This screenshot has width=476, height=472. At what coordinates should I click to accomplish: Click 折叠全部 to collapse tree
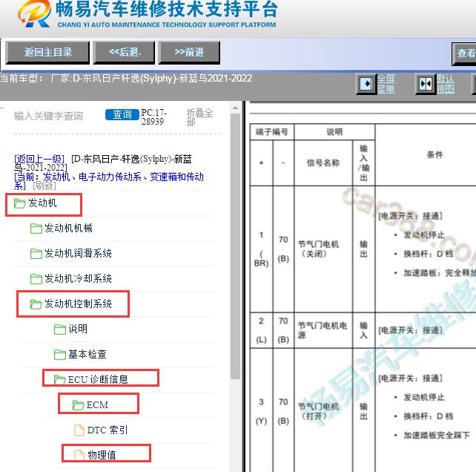click(x=199, y=117)
